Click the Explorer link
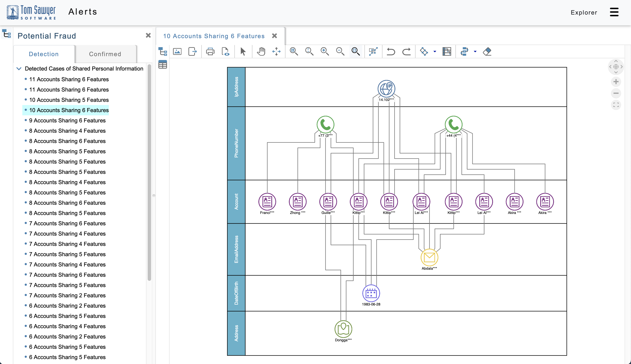This screenshot has width=631, height=364. tap(584, 12)
